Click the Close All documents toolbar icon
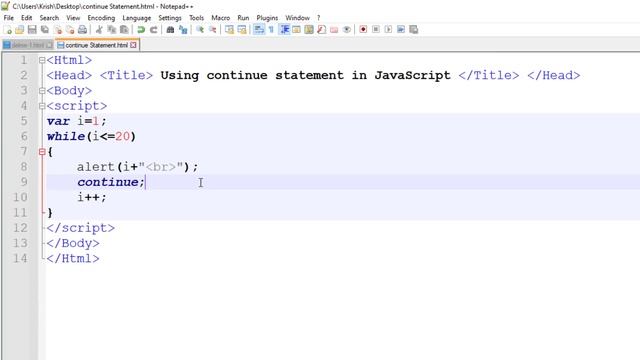Viewport: 640px width, 360px height. [70, 30]
